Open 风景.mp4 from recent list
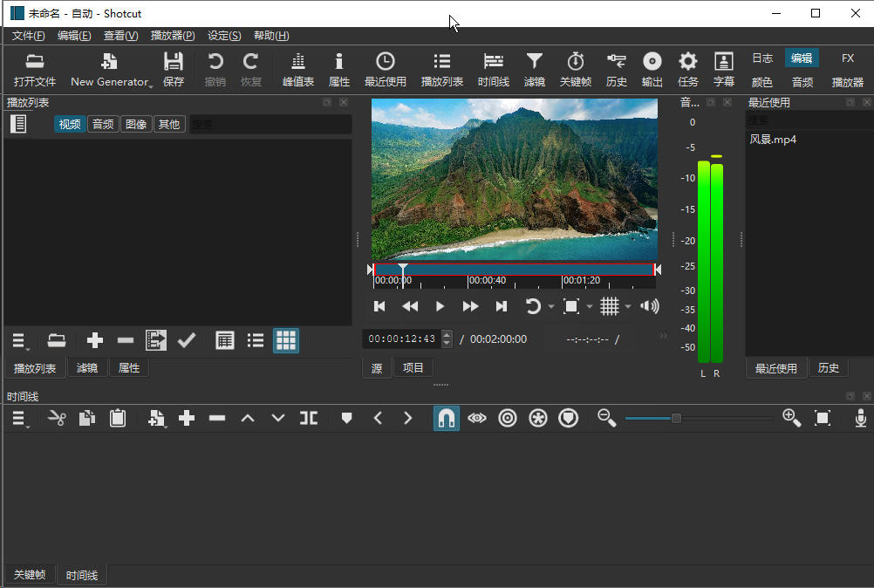The height and width of the screenshot is (588, 874). coord(773,140)
